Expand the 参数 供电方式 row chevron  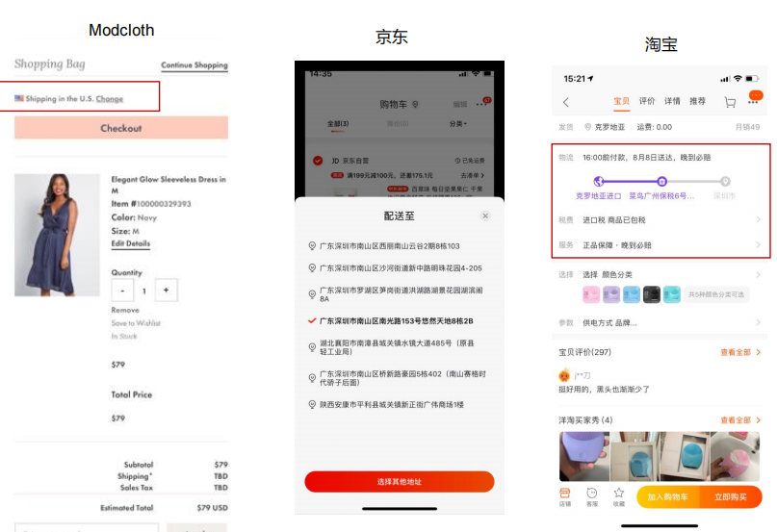[758, 322]
